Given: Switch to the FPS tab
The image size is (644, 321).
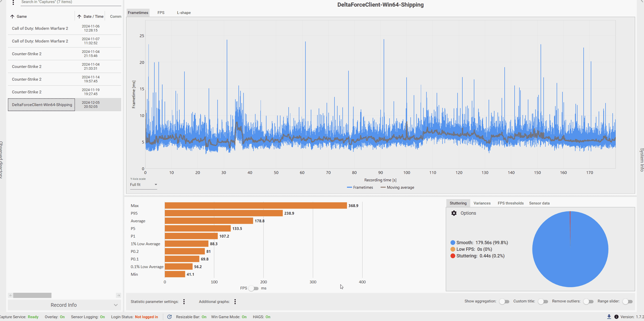Looking at the screenshot, I should [161, 13].
